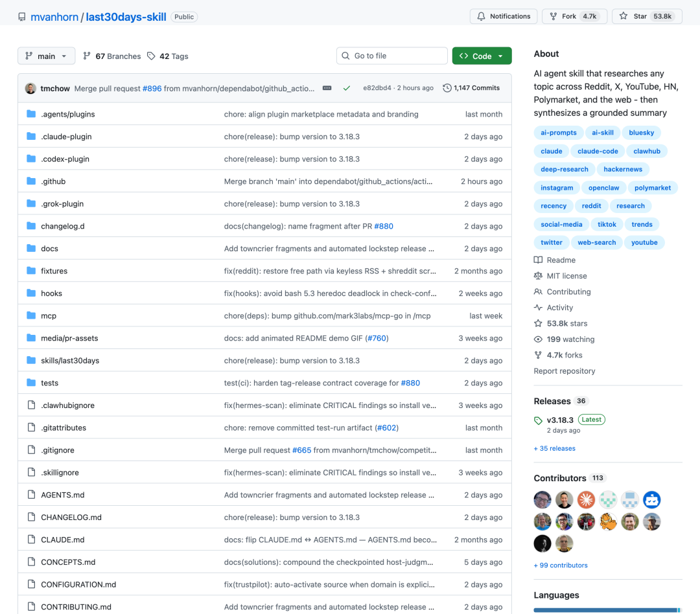Click the Notifications bell icon
Viewport: 700px width, 614px height.
pos(481,16)
